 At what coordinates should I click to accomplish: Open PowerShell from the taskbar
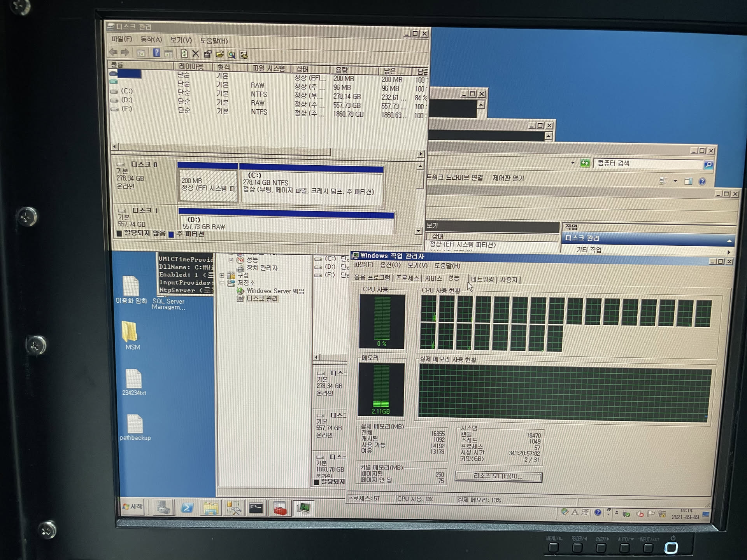(187, 508)
